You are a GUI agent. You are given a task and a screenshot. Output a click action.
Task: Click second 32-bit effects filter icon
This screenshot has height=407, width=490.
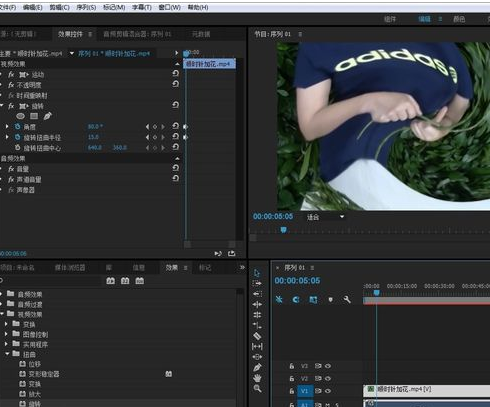coord(125,281)
